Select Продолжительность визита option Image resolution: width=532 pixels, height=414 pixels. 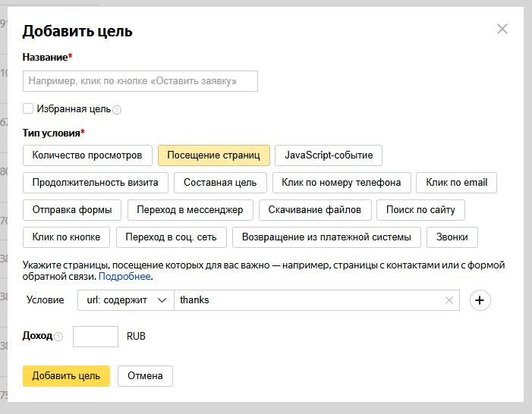(96, 183)
